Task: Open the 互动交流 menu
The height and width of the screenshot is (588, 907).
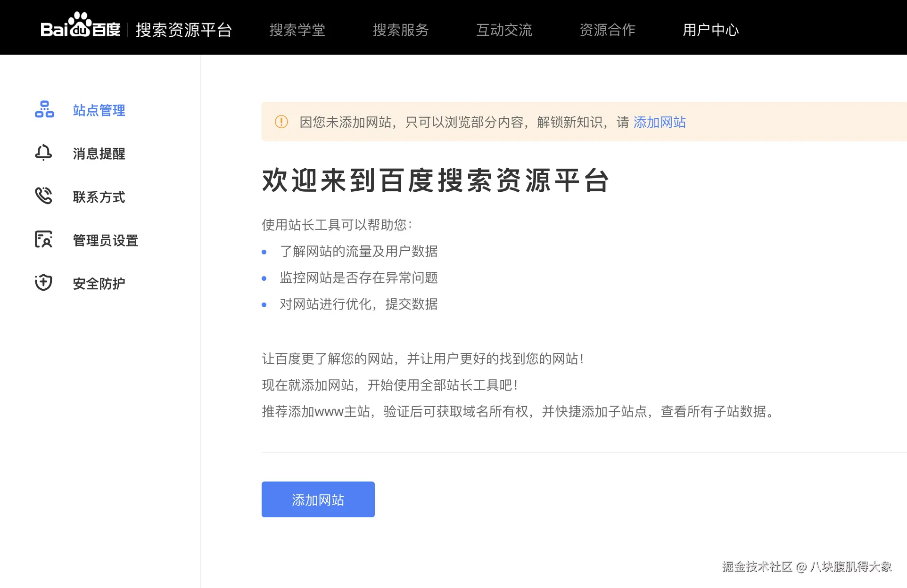Action: (504, 30)
